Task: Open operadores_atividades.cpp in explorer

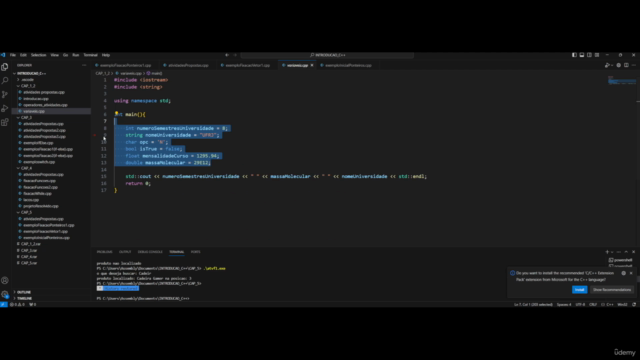Action: pyautogui.click(x=45, y=105)
